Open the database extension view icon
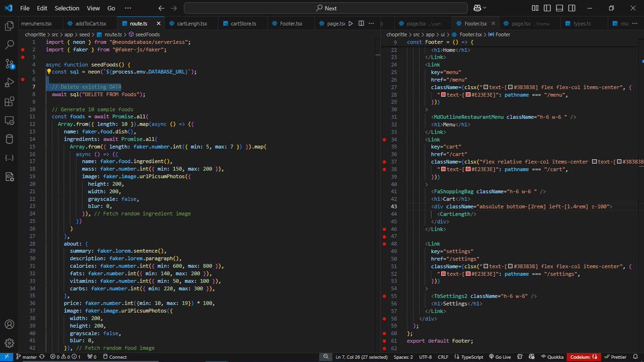644x362 pixels. [9, 139]
